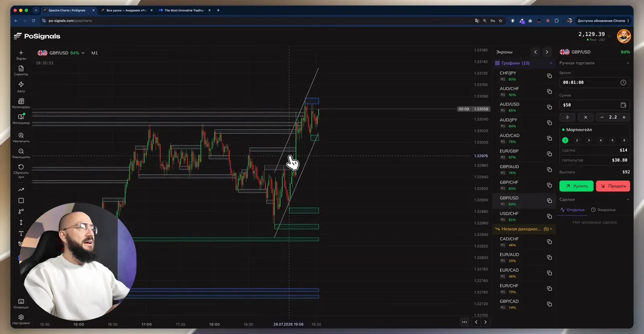This screenshot has width=644, height=334.
Task: Select Martingale step 2
Action: (x=577, y=140)
